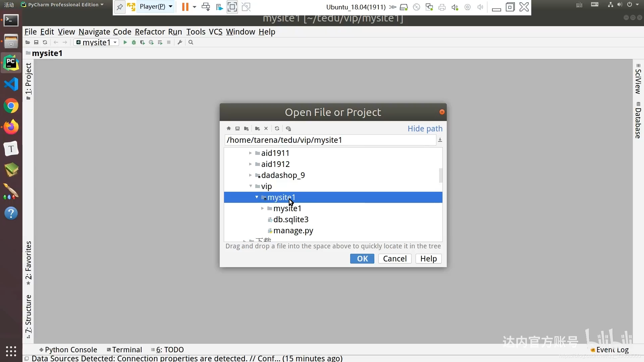Screen dimensions: 644x362
Task: Open the VCS menu
Action: 216,32
